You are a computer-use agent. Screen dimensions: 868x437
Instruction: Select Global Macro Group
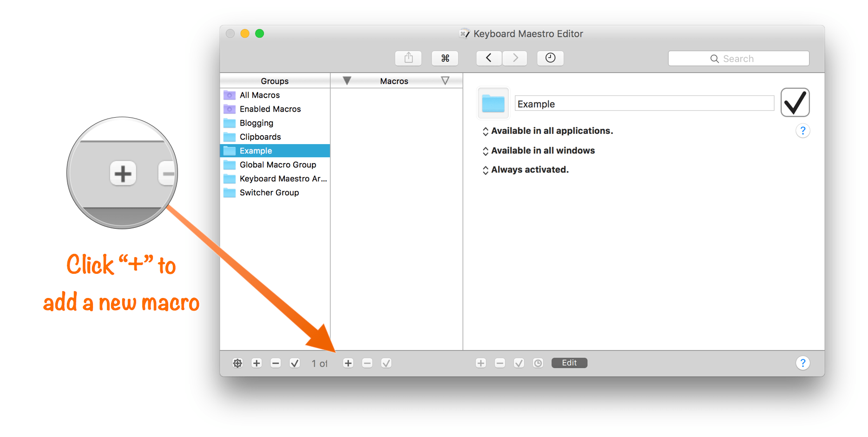pos(275,165)
